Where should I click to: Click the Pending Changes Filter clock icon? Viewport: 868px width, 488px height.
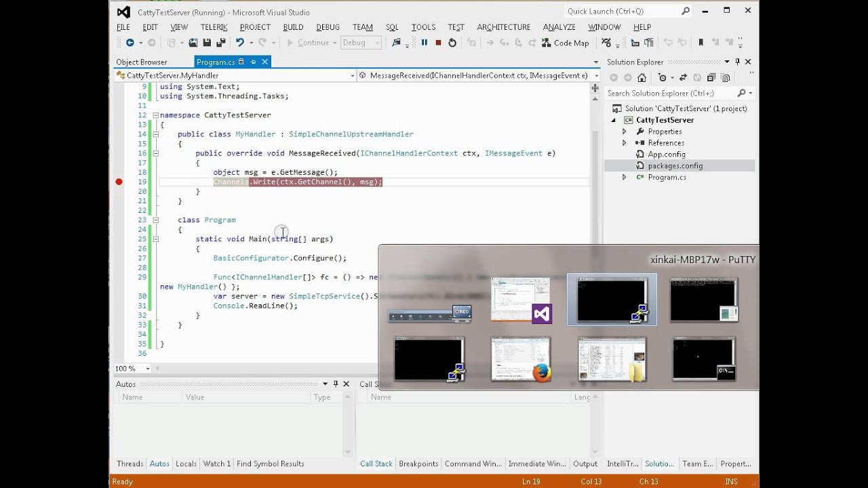[x=663, y=78]
